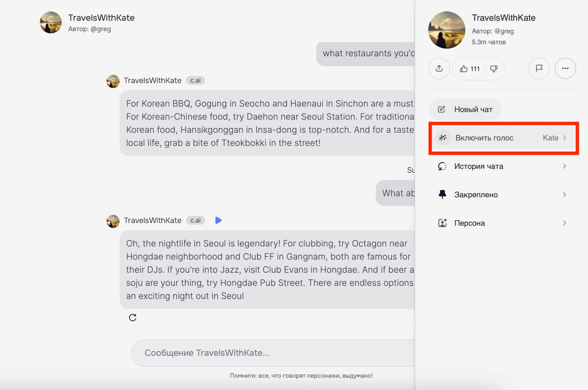Report character using flag icon
The image size is (588, 390).
pyautogui.click(x=539, y=68)
